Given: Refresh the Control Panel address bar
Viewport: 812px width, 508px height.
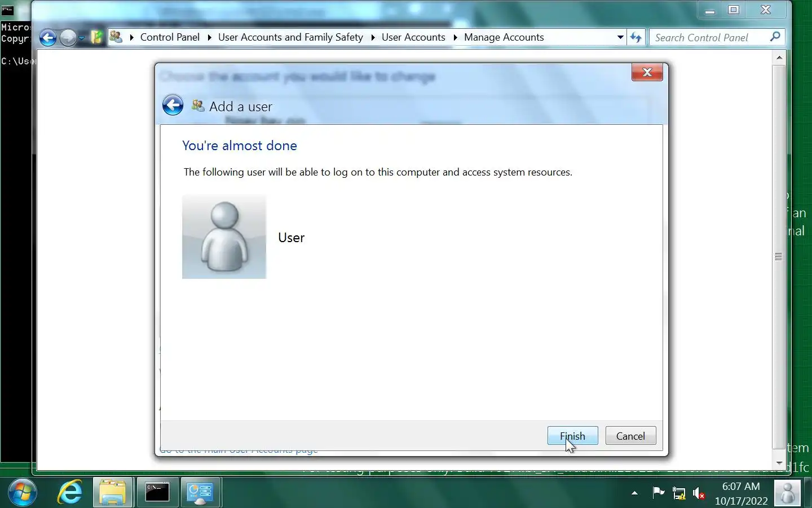Looking at the screenshot, I should pyautogui.click(x=636, y=37).
